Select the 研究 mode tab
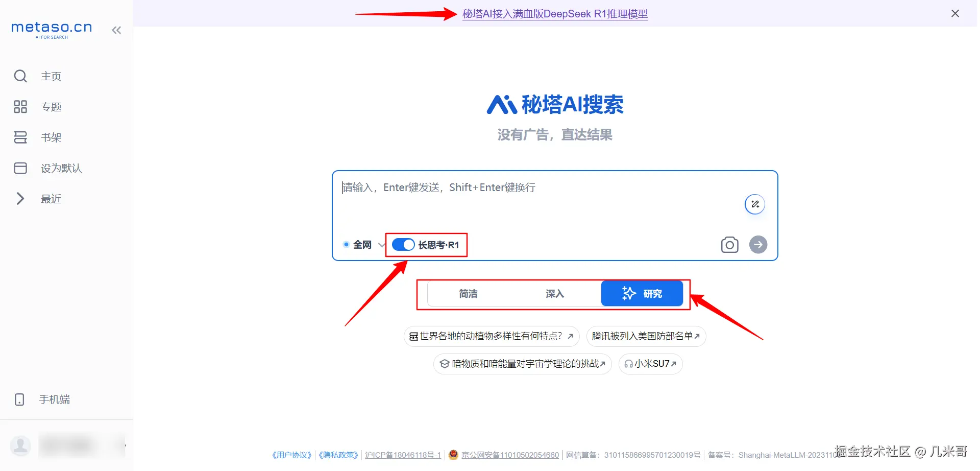Viewport: 980px width, 471px height. coord(642,294)
